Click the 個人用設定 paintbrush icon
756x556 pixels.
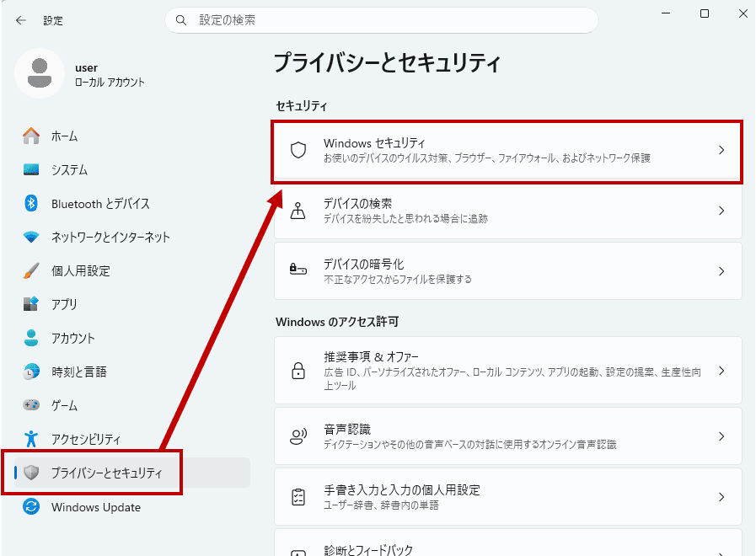[31, 270]
